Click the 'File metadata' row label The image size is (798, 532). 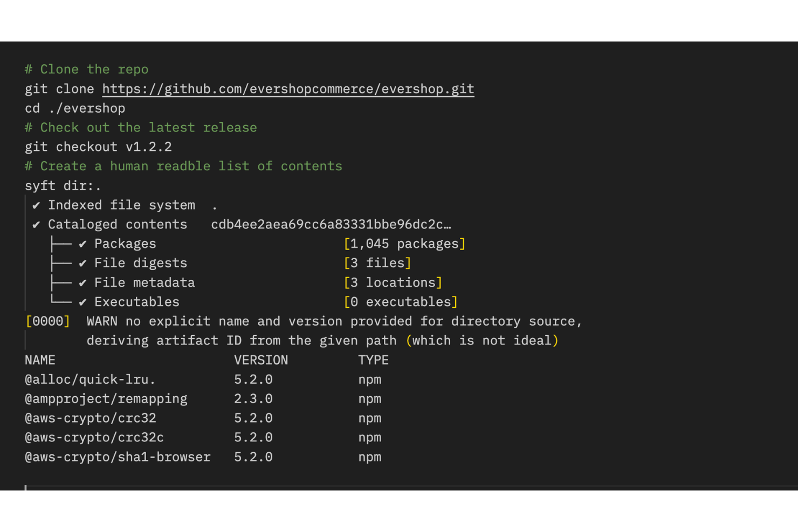[145, 283]
